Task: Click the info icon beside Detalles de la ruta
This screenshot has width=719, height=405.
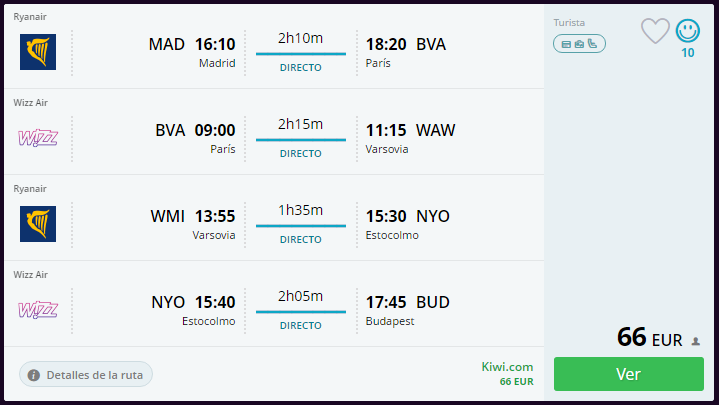Action: [33, 375]
